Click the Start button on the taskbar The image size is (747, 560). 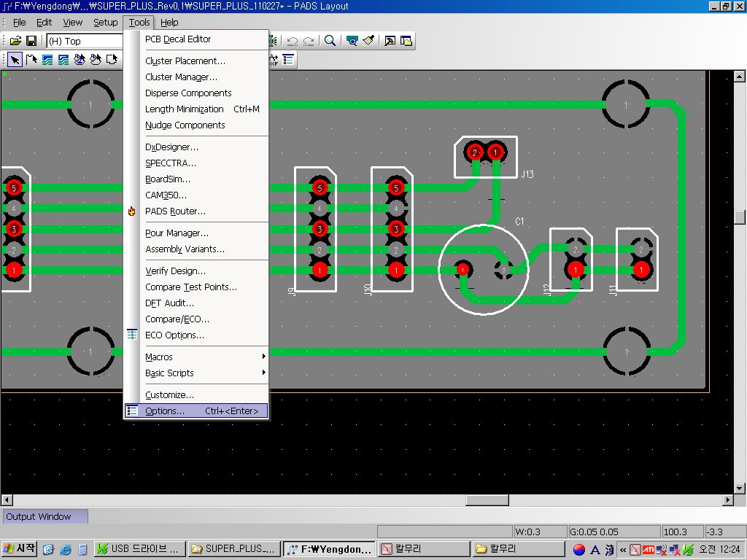click(19, 550)
